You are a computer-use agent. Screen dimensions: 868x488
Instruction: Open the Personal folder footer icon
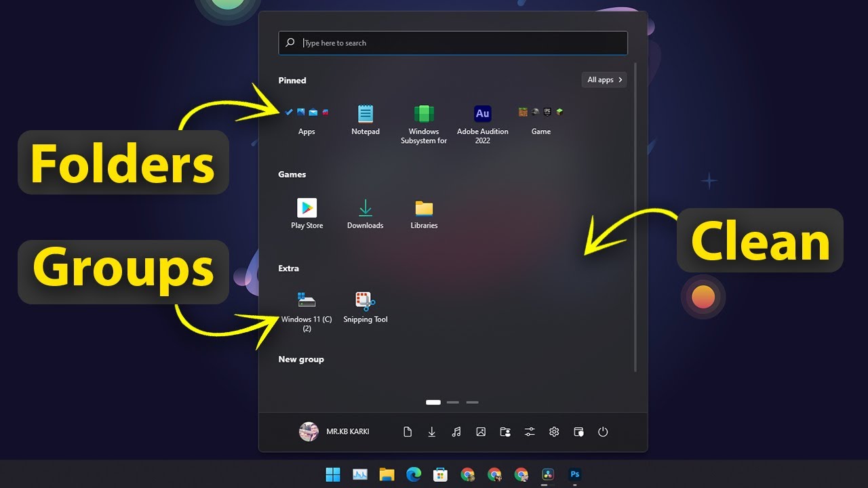[505, 432]
